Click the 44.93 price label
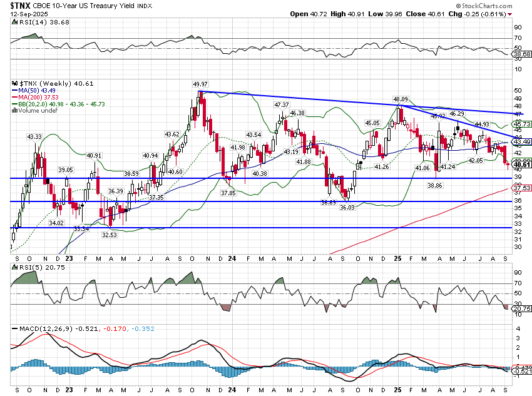The image size is (532, 396). pos(482,124)
